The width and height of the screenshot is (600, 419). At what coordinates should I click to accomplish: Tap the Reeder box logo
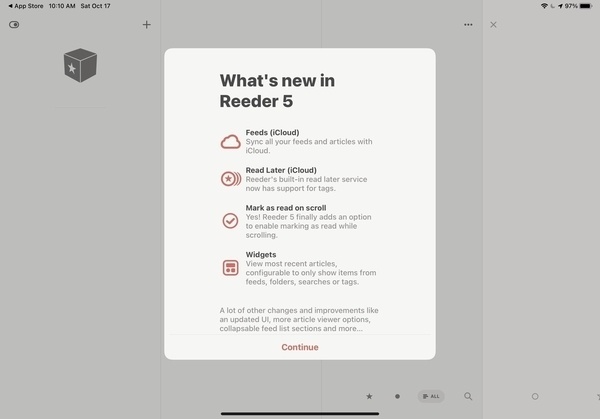click(80, 66)
